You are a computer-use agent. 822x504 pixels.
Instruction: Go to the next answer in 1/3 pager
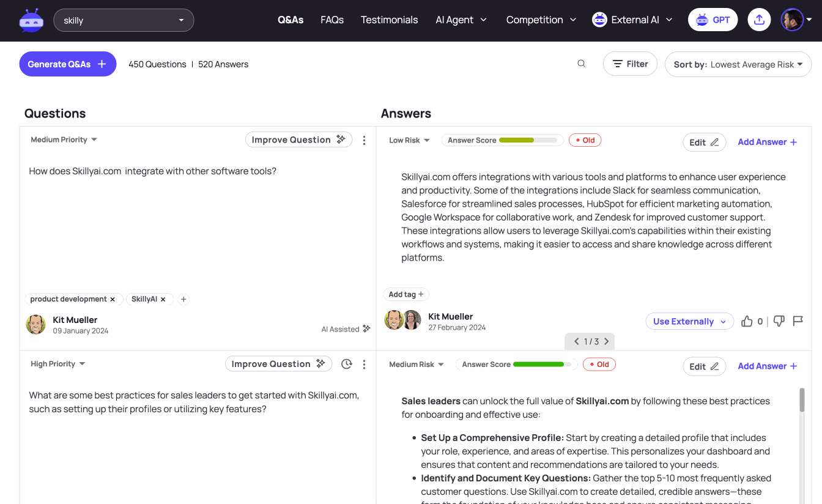[606, 341]
